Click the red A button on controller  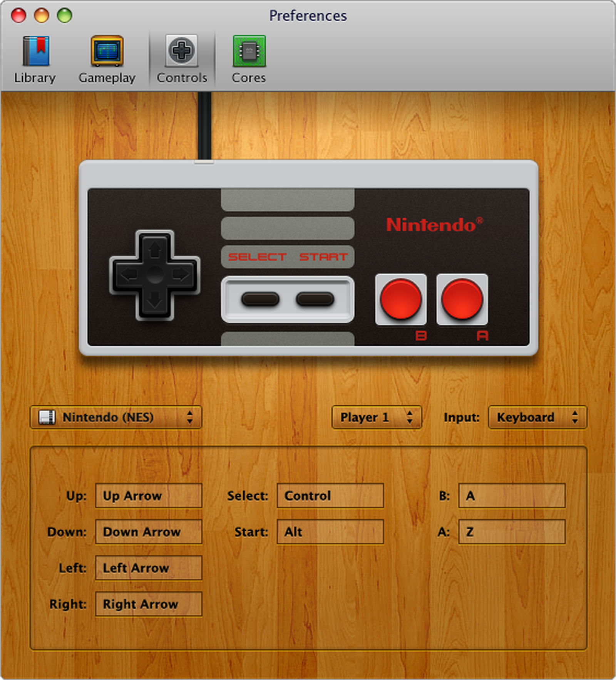(x=462, y=299)
